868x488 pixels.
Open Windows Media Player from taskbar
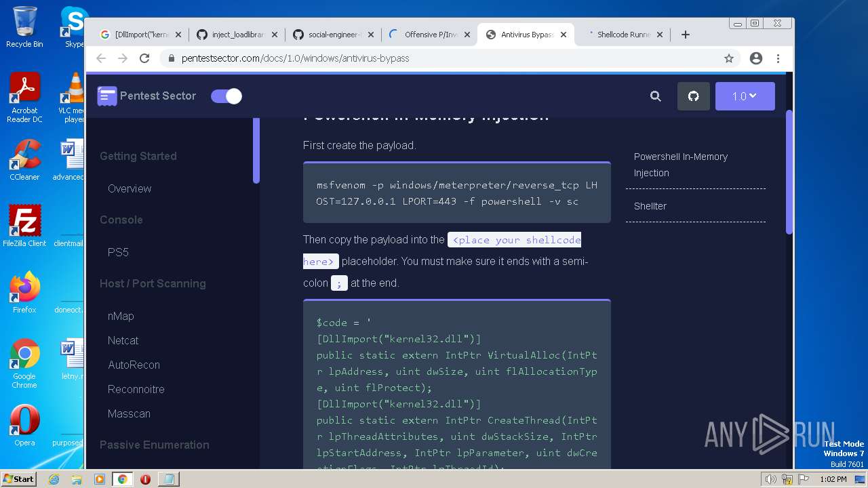coord(100,479)
